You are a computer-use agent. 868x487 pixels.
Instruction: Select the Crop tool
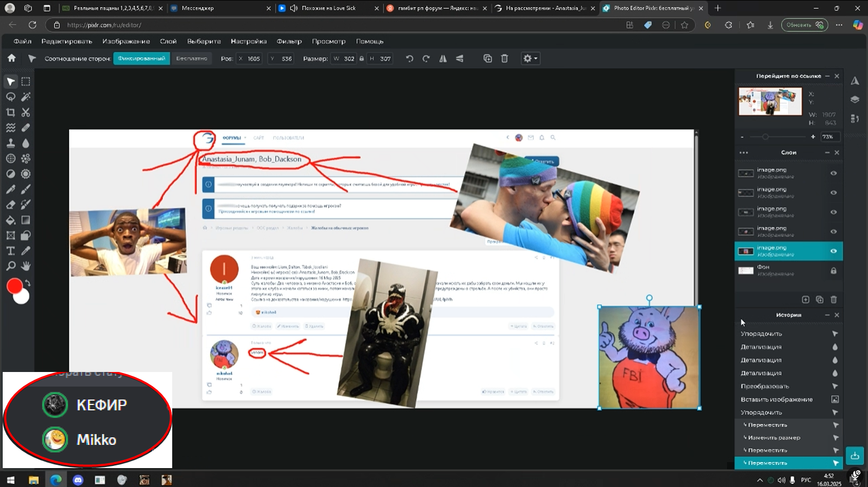tap(10, 112)
